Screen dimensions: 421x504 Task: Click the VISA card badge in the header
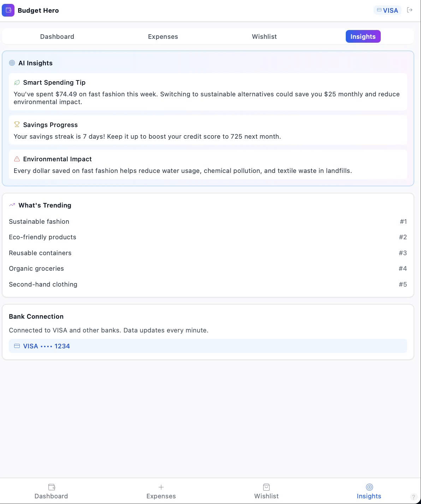pyautogui.click(x=387, y=10)
